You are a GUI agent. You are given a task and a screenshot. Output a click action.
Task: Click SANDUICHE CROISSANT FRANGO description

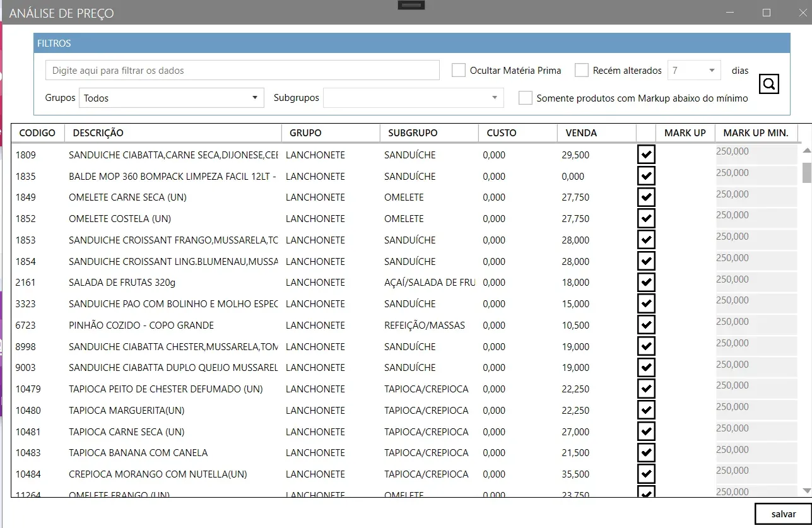(x=173, y=240)
